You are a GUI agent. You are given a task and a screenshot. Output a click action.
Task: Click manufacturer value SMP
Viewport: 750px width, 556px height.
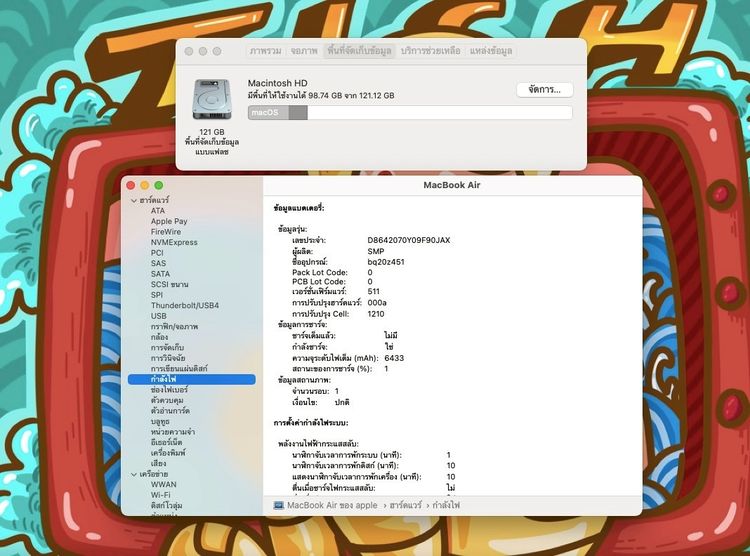click(x=375, y=251)
